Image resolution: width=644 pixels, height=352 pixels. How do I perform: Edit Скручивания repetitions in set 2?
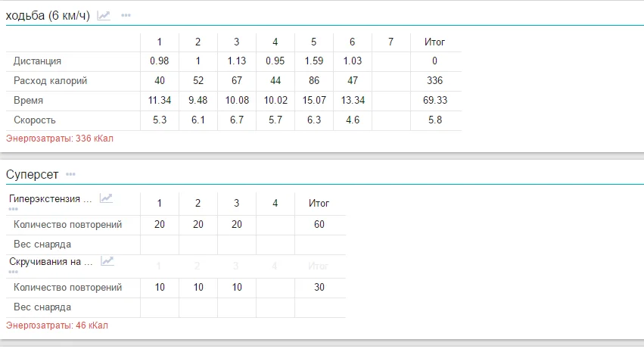pyautogui.click(x=198, y=288)
